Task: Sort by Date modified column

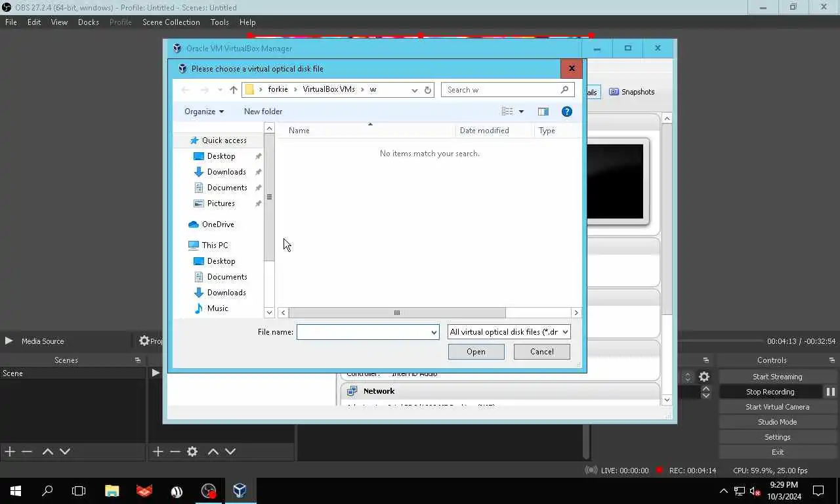Action: (x=495, y=131)
